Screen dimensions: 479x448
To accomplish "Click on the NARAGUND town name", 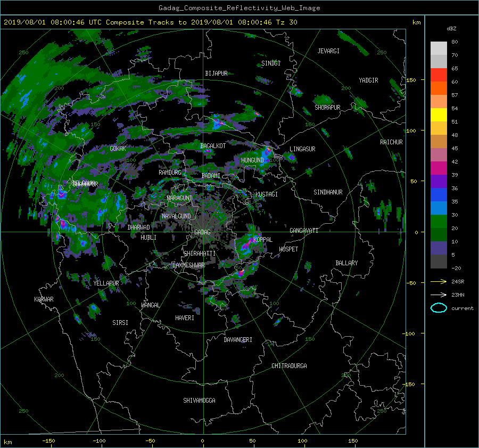I will pos(180,198).
